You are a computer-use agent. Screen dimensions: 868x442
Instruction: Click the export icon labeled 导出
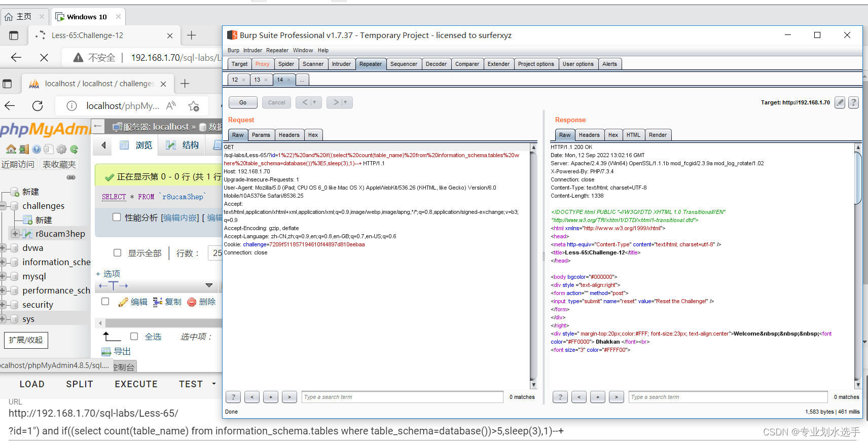[106, 351]
